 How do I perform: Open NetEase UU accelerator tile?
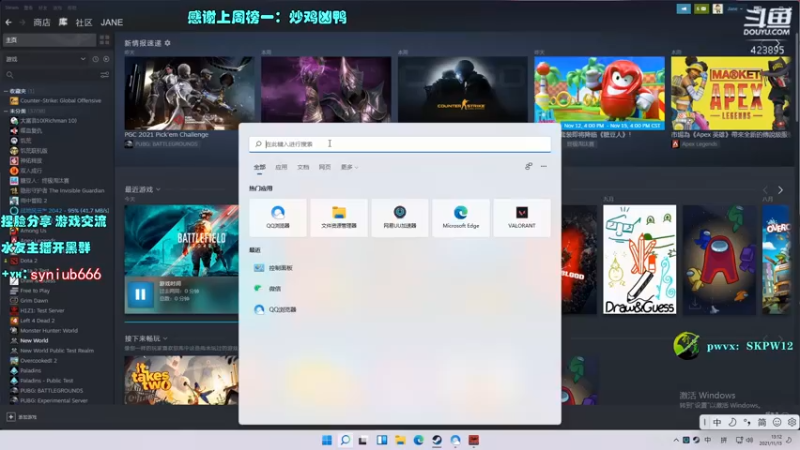pos(399,218)
